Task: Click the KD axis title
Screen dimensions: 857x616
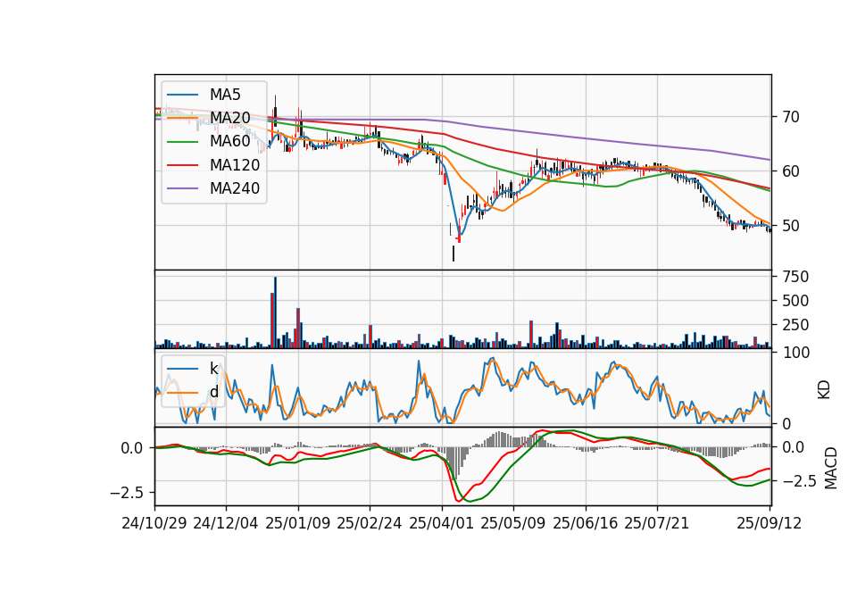Action: coord(824,390)
